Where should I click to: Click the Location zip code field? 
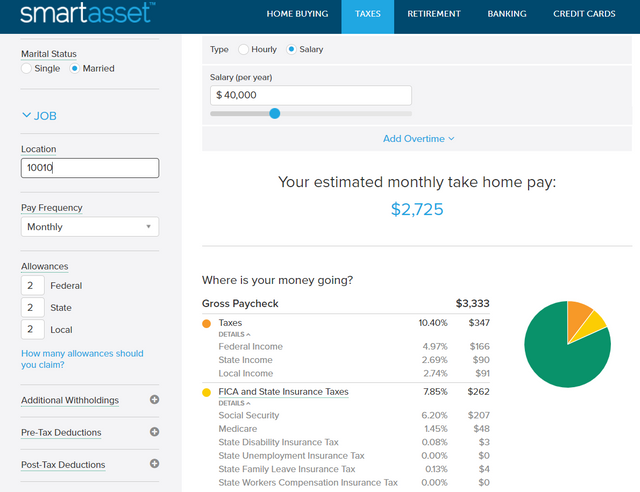(90, 168)
